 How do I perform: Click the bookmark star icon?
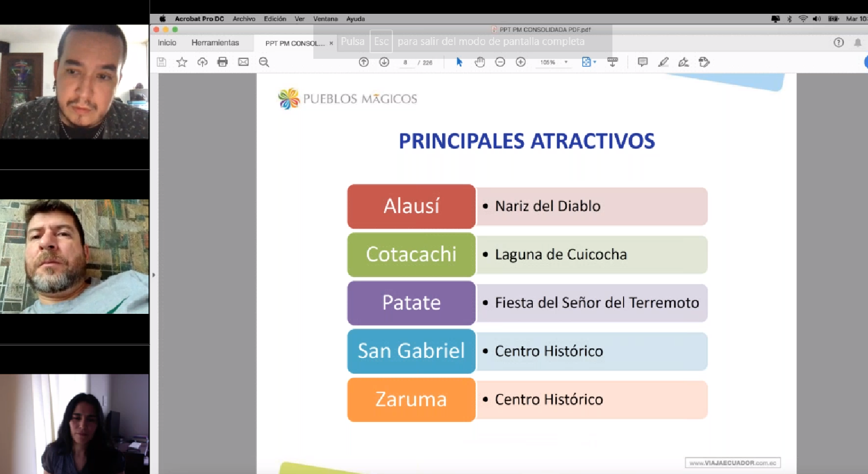click(182, 62)
